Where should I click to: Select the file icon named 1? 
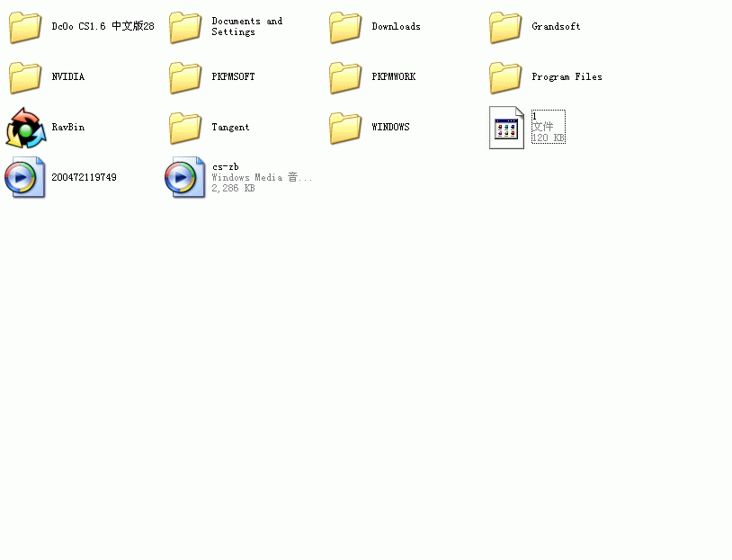pos(506,128)
